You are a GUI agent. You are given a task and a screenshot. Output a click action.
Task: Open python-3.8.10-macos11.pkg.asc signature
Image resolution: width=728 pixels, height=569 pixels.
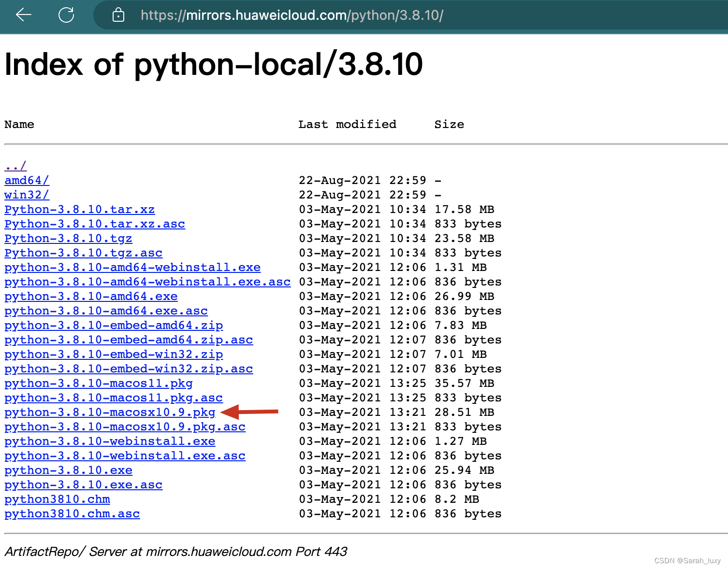click(x=114, y=398)
